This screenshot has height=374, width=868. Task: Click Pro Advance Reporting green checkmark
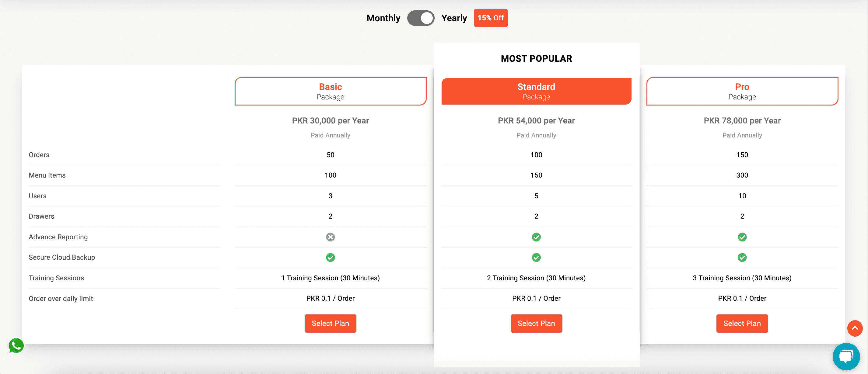[x=742, y=237]
